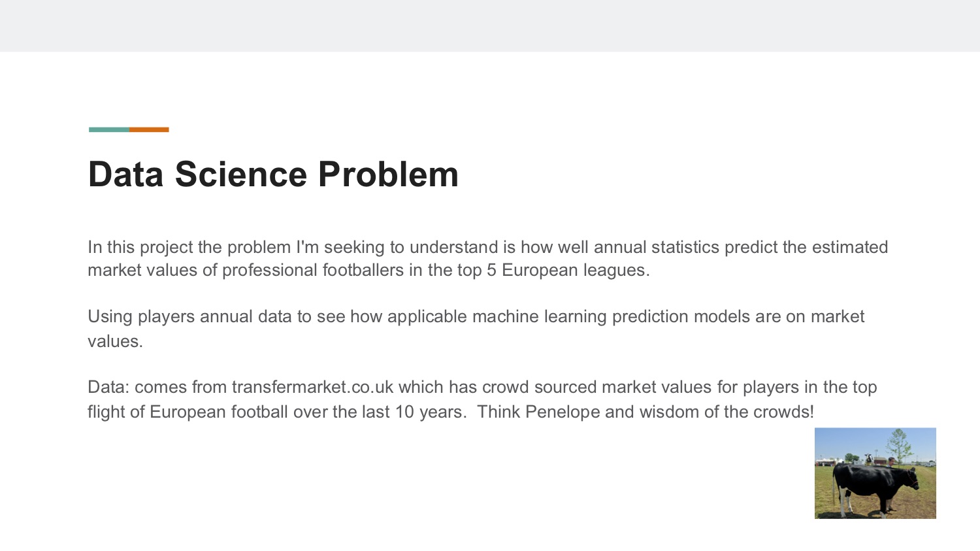
Task: Click the gray header band at top
Action: (490, 25)
